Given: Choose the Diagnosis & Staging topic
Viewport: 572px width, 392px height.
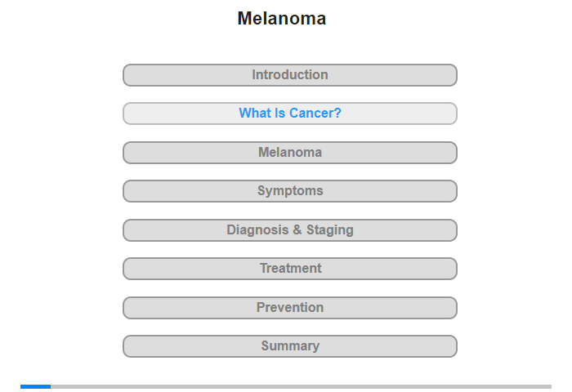Looking at the screenshot, I should point(289,230).
